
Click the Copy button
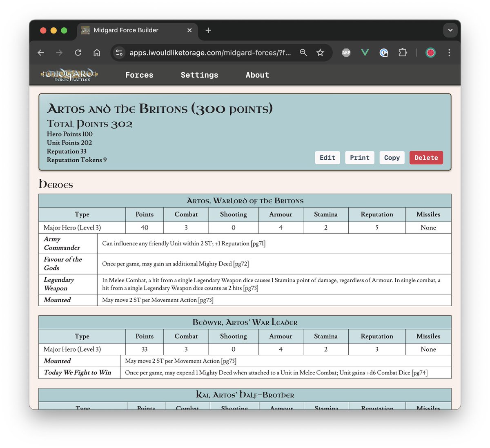tap(392, 158)
